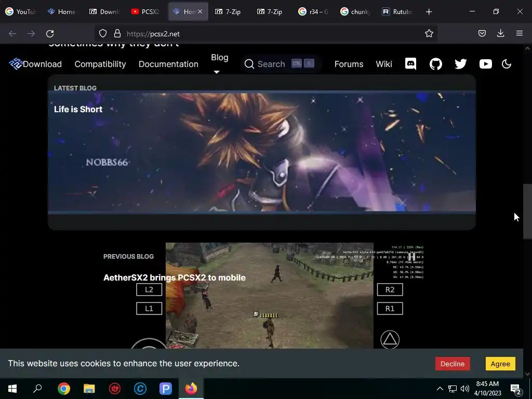This screenshot has height=399, width=532.
Task: Click the tracking protection shield icon
Action: point(102,34)
